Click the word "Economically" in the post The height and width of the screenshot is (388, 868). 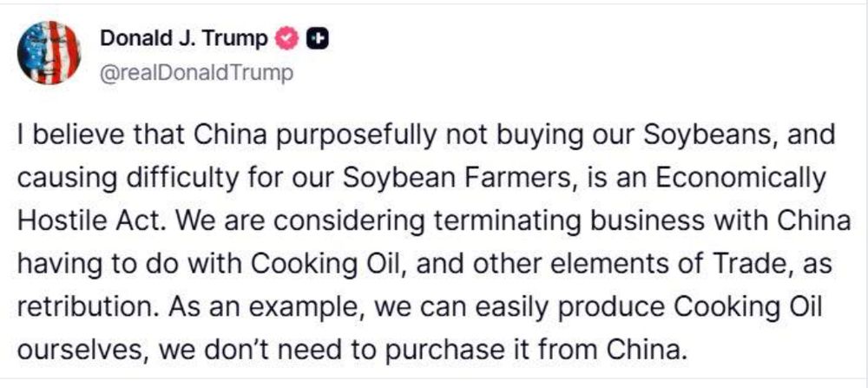(738, 179)
